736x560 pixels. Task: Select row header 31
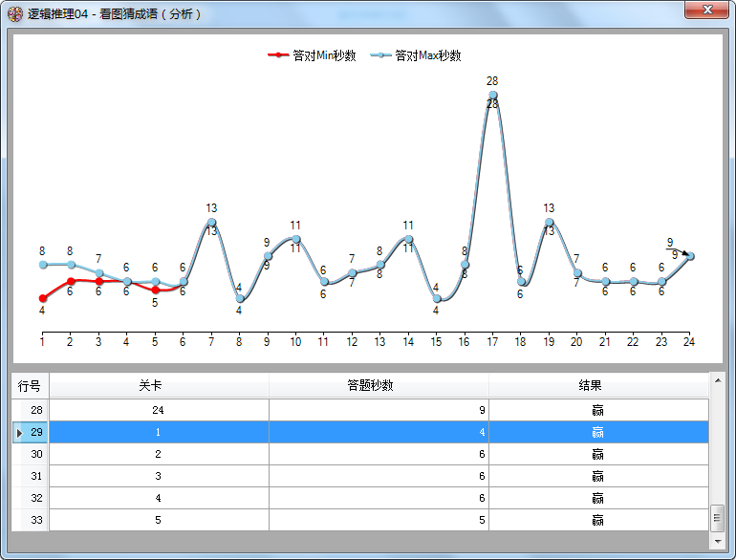[30, 476]
